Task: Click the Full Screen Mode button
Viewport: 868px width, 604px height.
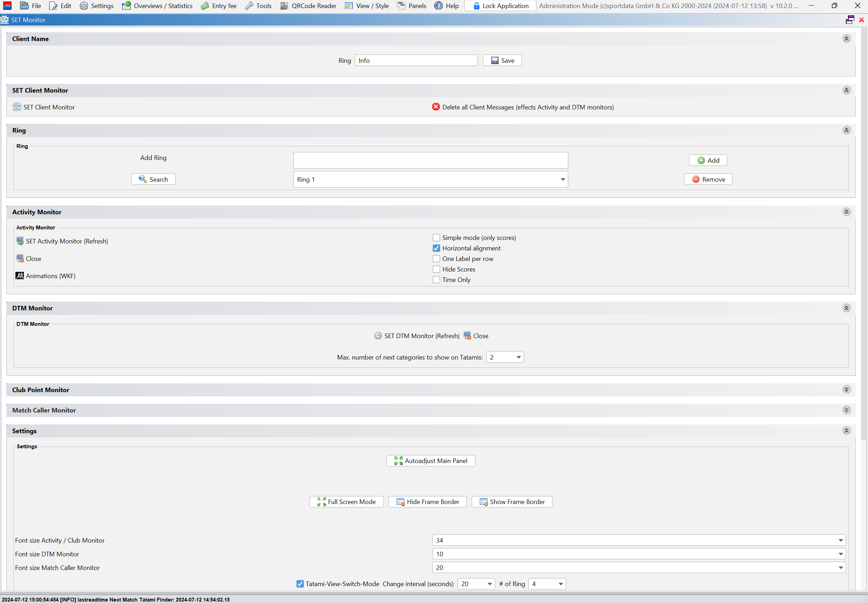Action: coord(346,502)
